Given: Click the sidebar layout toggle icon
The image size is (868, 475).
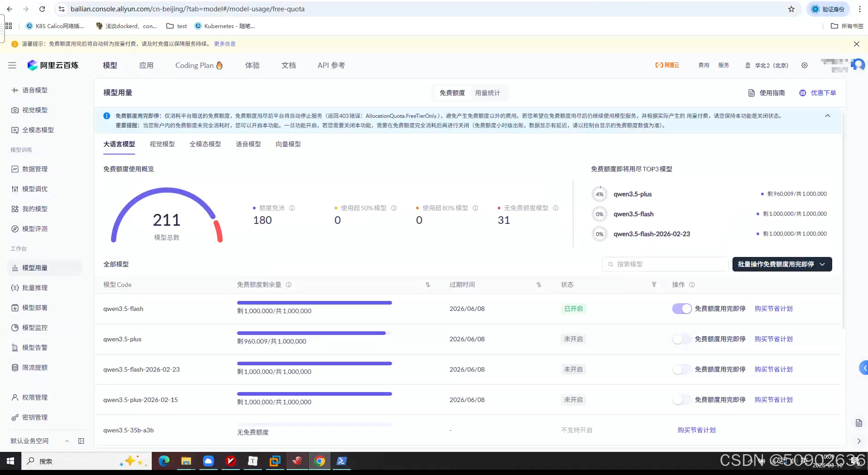Looking at the screenshot, I should [81, 441].
